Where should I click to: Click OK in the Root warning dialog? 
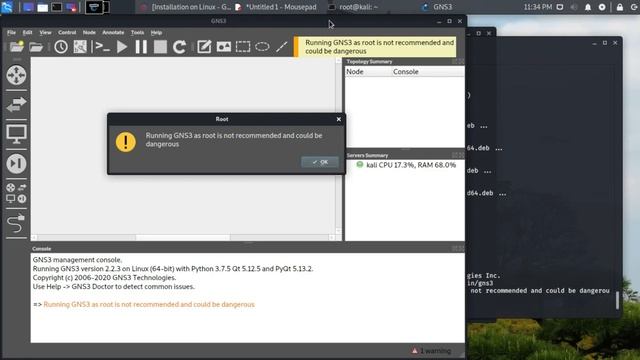point(320,162)
